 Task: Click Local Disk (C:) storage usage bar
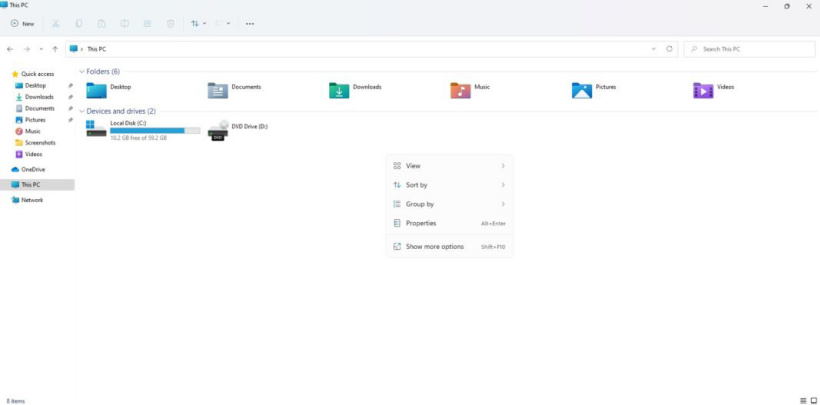[155, 130]
